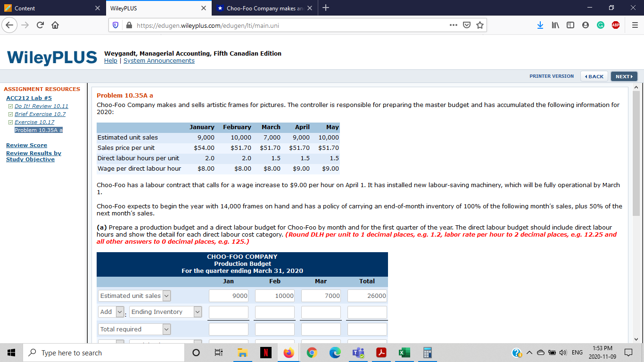This screenshot has width=644, height=362.
Task: Open the Add dropdown
Action: (111, 312)
